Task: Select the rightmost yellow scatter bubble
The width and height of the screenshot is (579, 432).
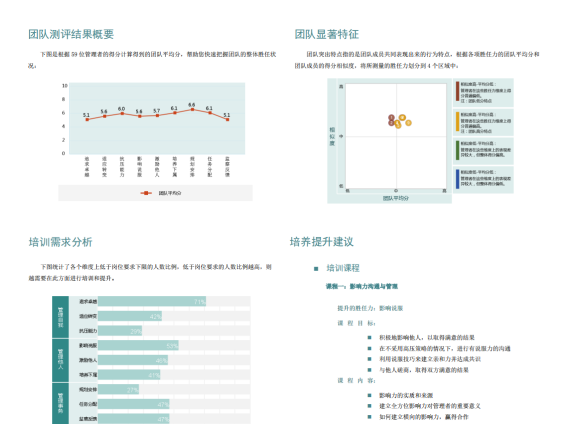Action: 408,123
